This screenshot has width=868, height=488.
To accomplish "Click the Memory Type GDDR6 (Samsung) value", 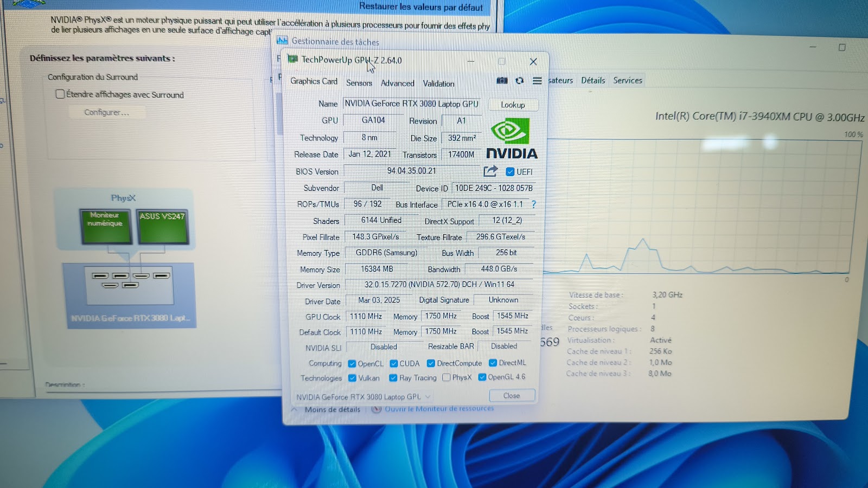I will 386,253.
